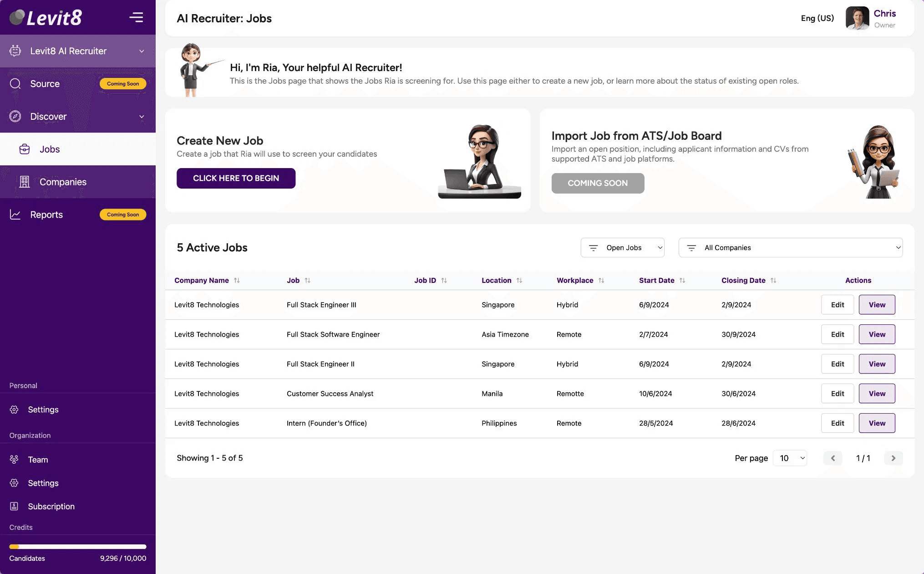This screenshot has height=574, width=924.
Task: Collapse sidebar using the hamburger menu icon
Action: click(x=136, y=17)
